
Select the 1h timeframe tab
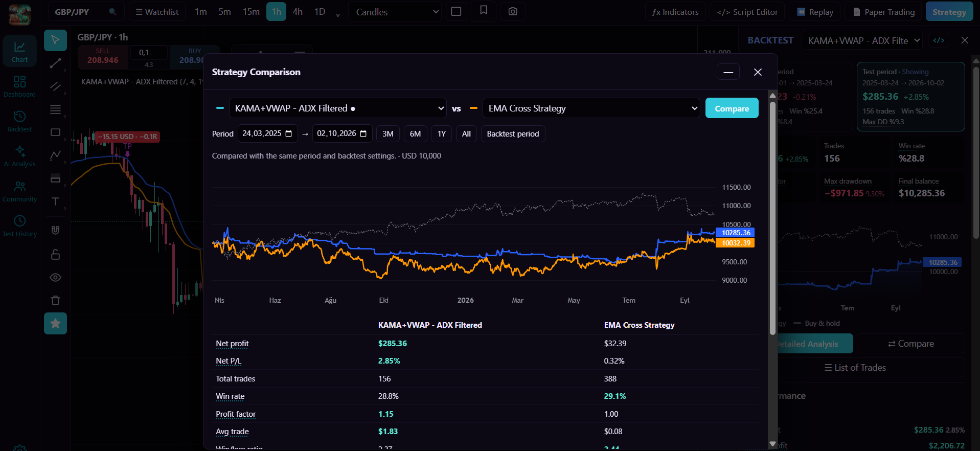(x=276, y=12)
